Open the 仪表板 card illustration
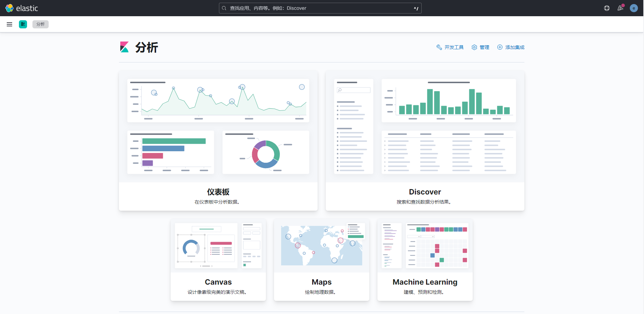The image size is (644, 314). 218,127
